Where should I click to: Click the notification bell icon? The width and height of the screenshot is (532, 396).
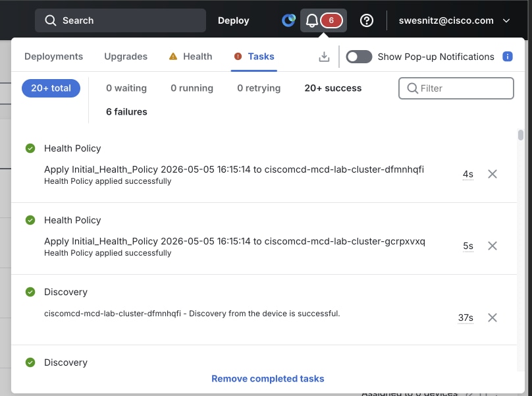pos(312,20)
